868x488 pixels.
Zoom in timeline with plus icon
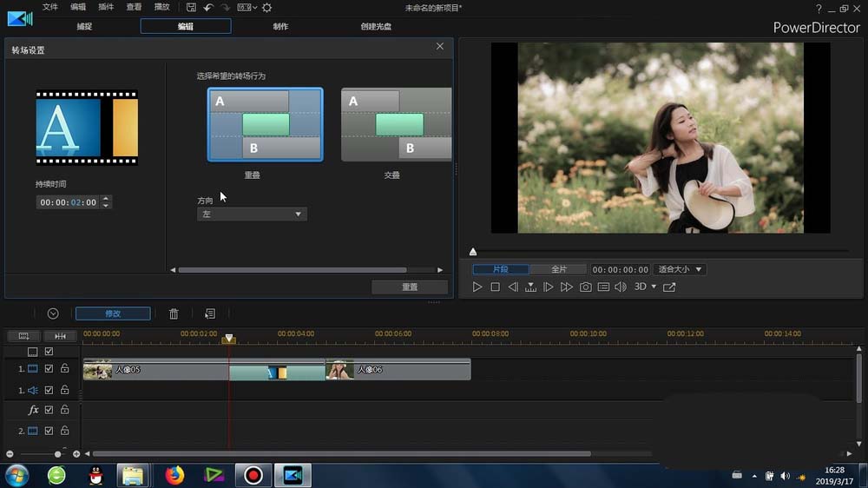pyautogui.click(x=76, y=454)
